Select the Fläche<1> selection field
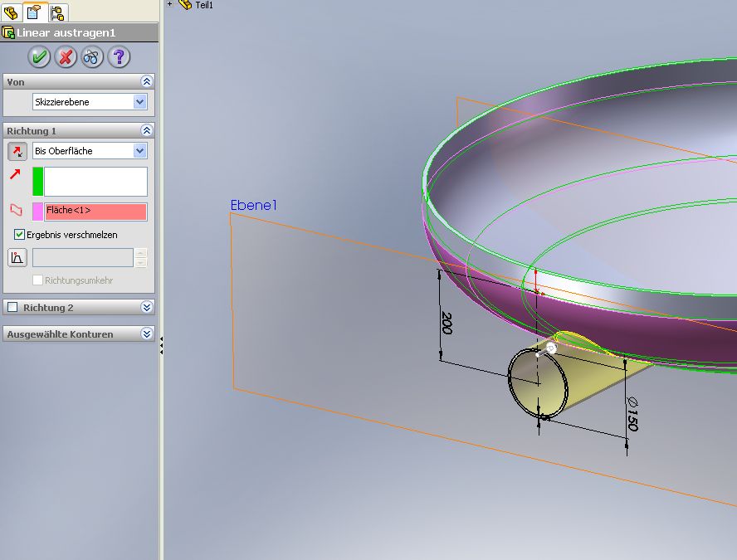This screenshot has height=560, width=737. click(x=95, y=211)
